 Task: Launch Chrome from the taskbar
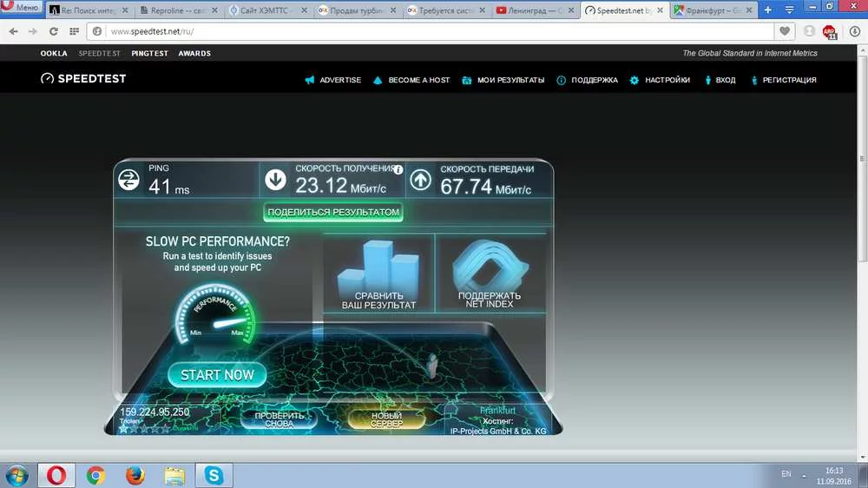pyautogui.click(x=95, y=475)
